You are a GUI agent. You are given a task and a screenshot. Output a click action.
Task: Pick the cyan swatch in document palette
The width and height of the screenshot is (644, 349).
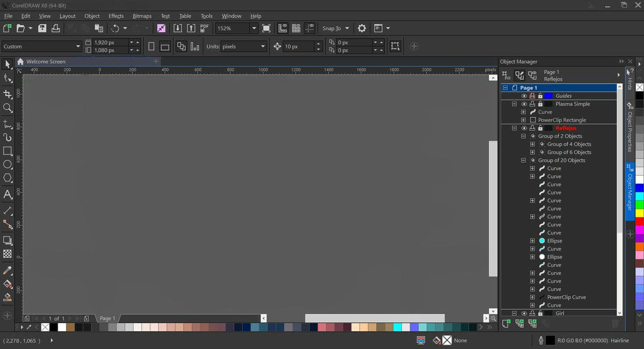398,326
